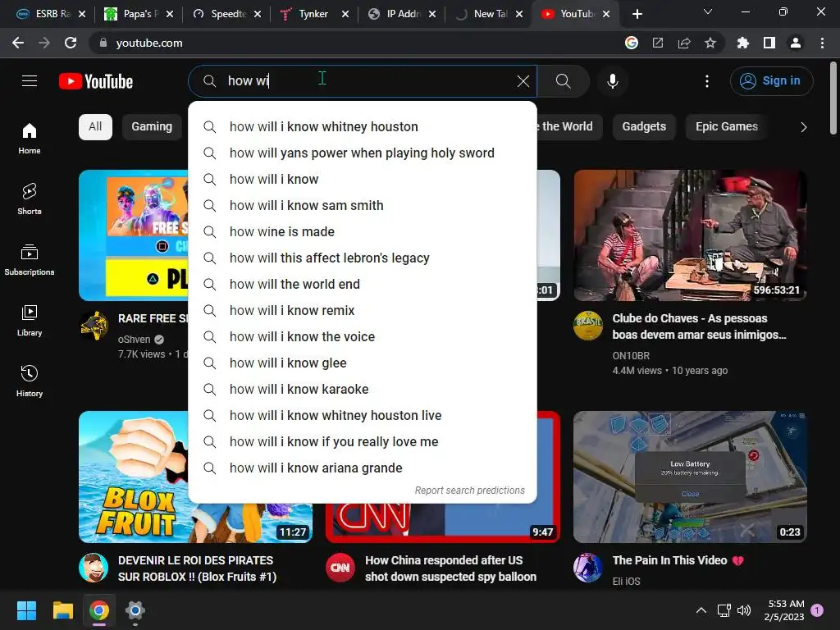Open ON10BR channel name

coord(631,356)
